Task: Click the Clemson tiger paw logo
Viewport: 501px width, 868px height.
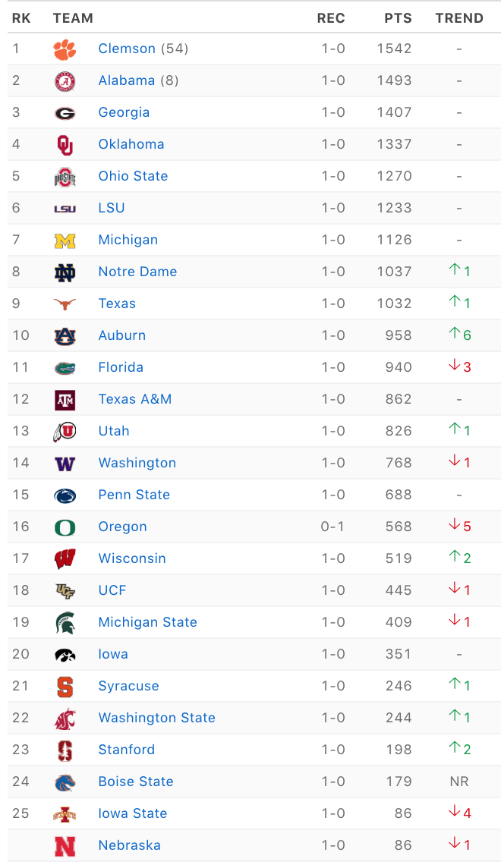Action: [65, 49]
